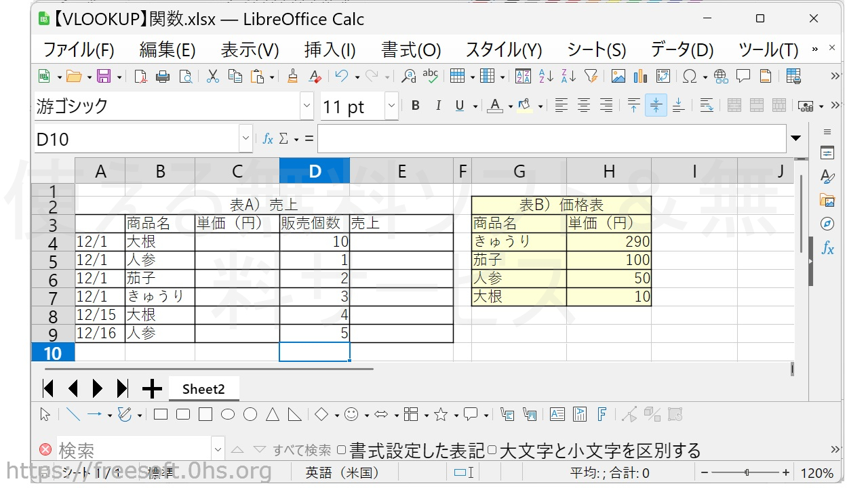Click the Undo arrow icon
This screenshot has width=868, height=488.
tap(342, 76)
